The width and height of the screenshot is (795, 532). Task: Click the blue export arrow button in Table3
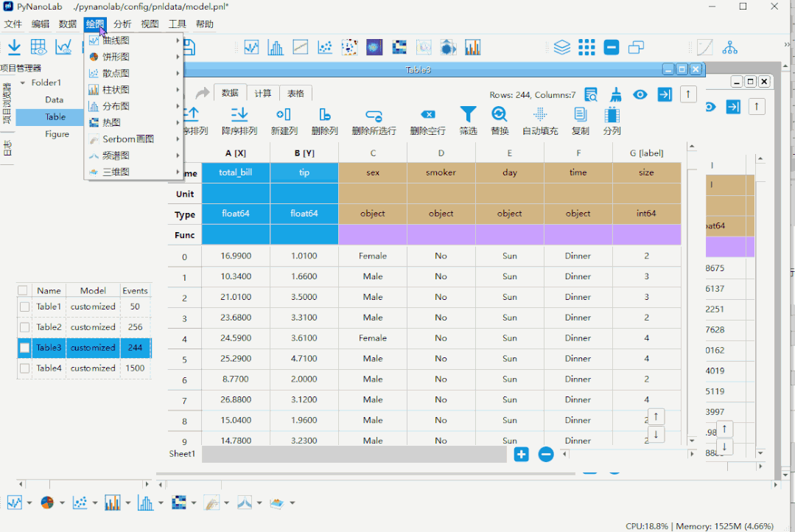(x=665, y=94)
